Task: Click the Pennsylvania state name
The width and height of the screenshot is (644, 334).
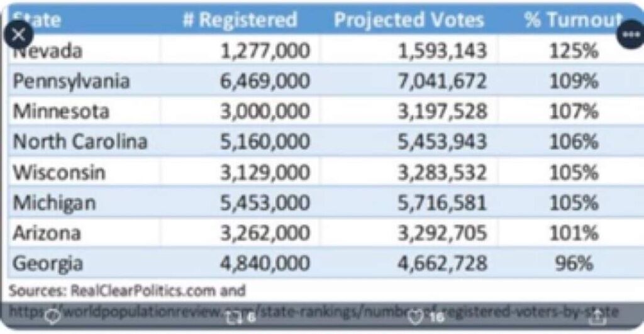Action: (71, 81)
